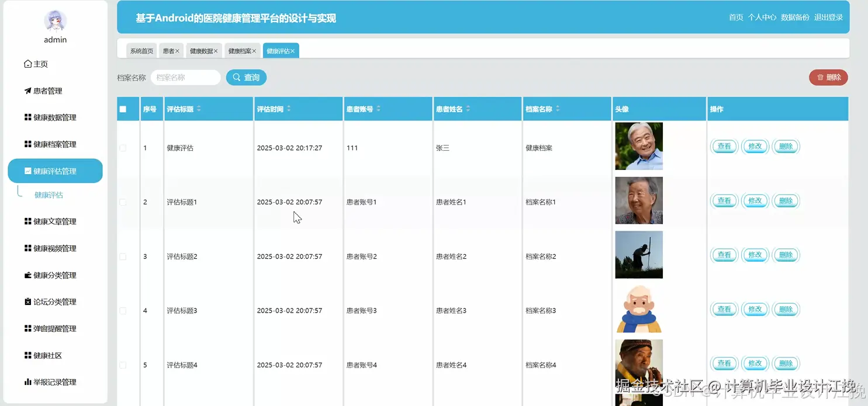Image resolution: width=868 pixels, height=406 pixels.
Task: Click 删除 for the 张三 row
Action: point(786,147)
